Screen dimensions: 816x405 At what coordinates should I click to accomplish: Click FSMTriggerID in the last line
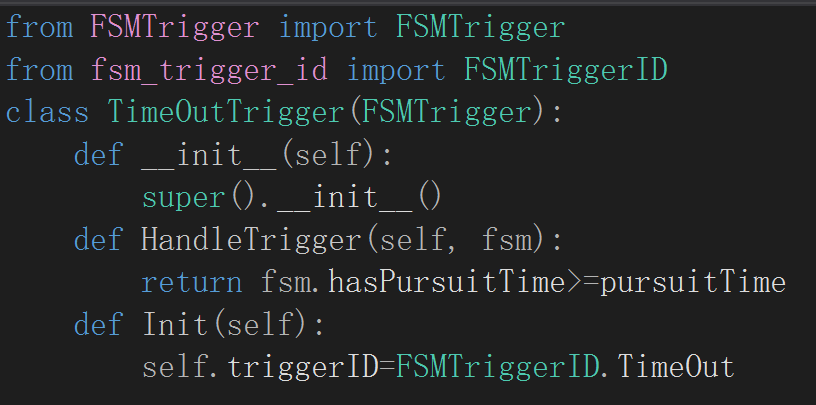pos(498,368)
